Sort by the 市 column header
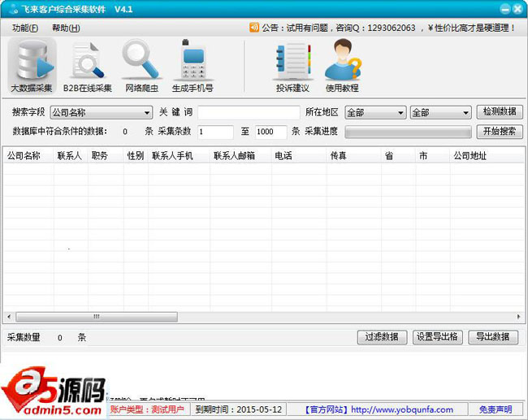This screenshot has height=420, width=528. [x=433, y=156]
